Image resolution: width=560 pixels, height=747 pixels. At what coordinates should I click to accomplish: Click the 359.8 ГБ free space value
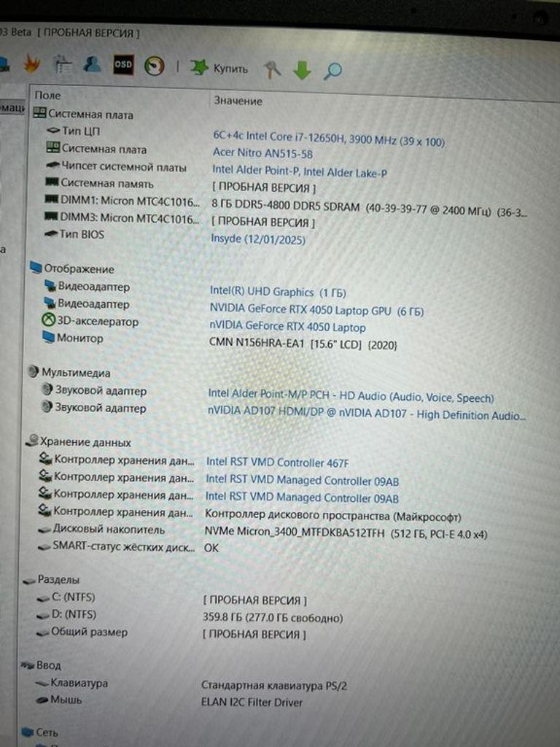(x=273, y=618)
